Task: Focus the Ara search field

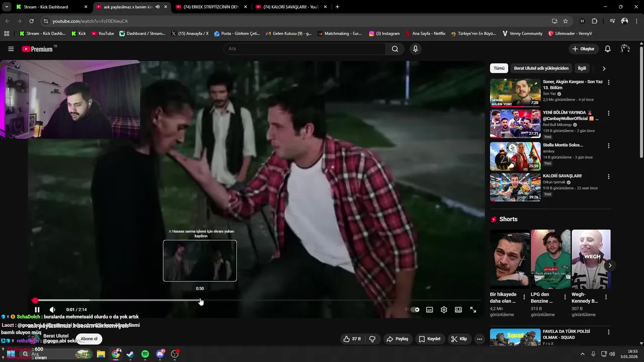Action: pos(304,49)
